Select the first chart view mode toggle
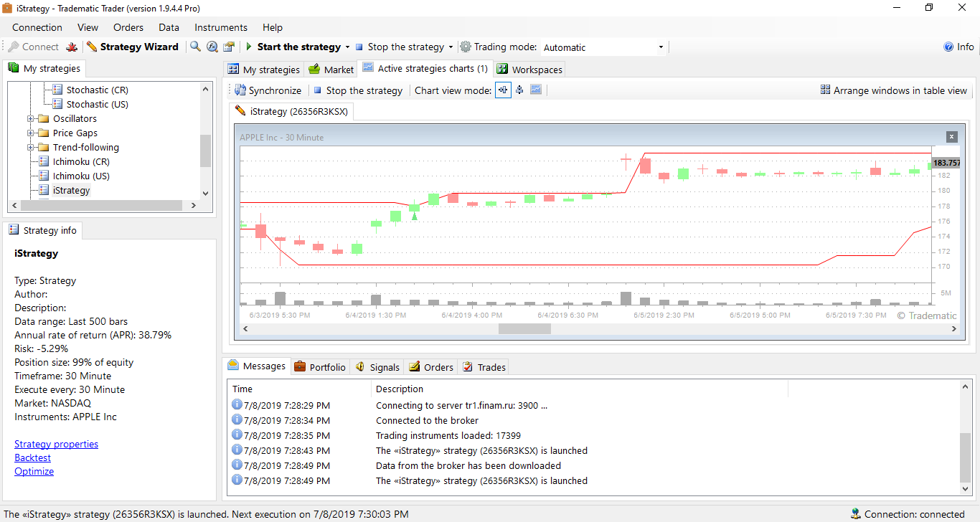This screenshot has width=980, height=522. click(x=503, y=90)
